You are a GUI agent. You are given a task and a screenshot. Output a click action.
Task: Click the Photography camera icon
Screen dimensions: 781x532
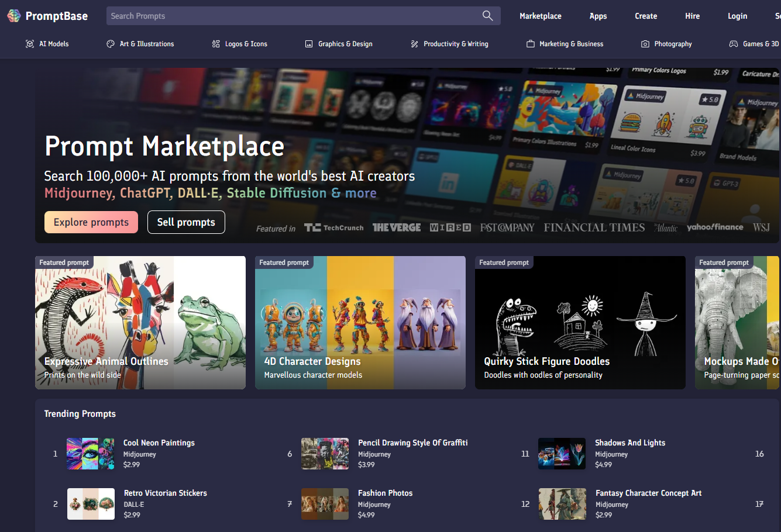[645, 44]
